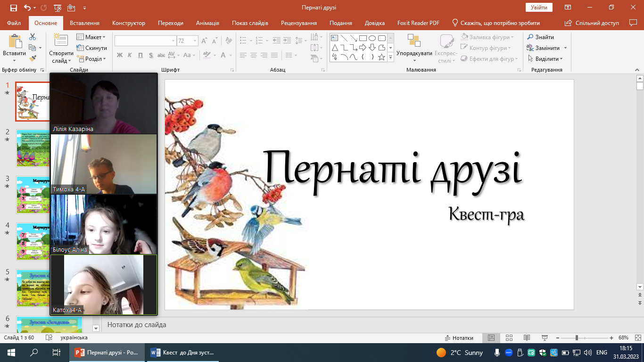Pick the oval shape in the gallery
The height and width of the screenshot is (362, 644).
tap(372, 38)
